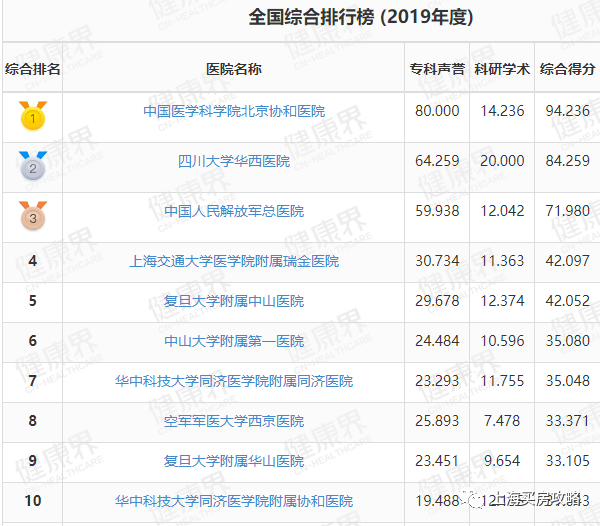Open 中山大学附属第一医院 link

coord(234,341)
